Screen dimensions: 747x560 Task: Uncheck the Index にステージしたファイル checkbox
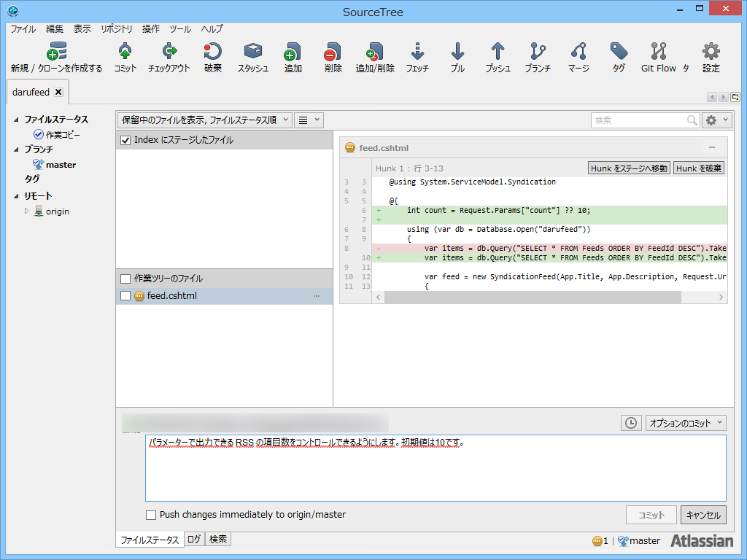click(125, 140)
